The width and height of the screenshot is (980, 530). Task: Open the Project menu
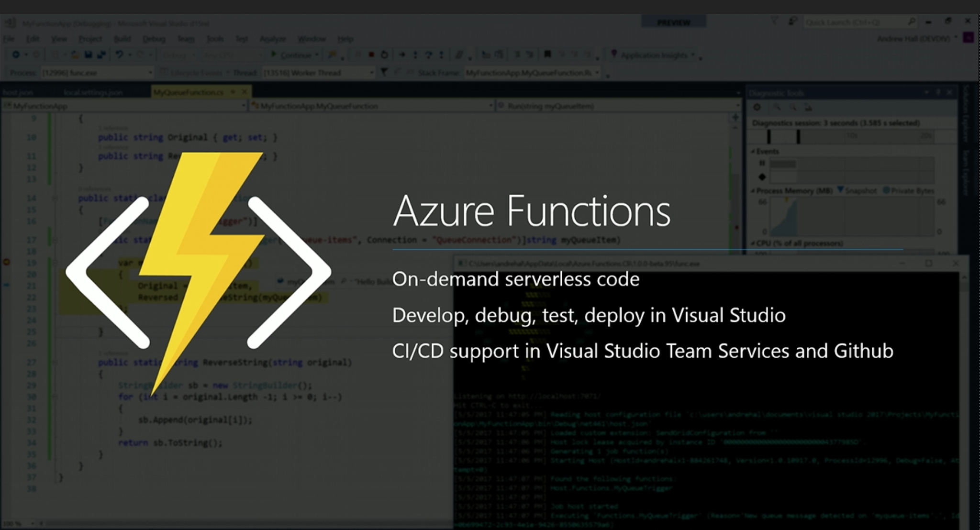(90, 39)
